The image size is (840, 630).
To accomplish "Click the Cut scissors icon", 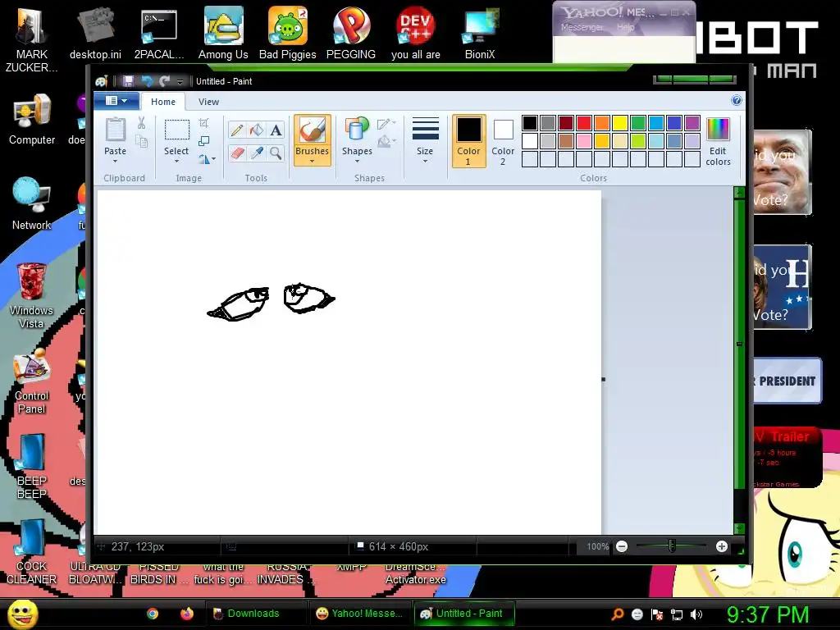I will click(141, 123).
